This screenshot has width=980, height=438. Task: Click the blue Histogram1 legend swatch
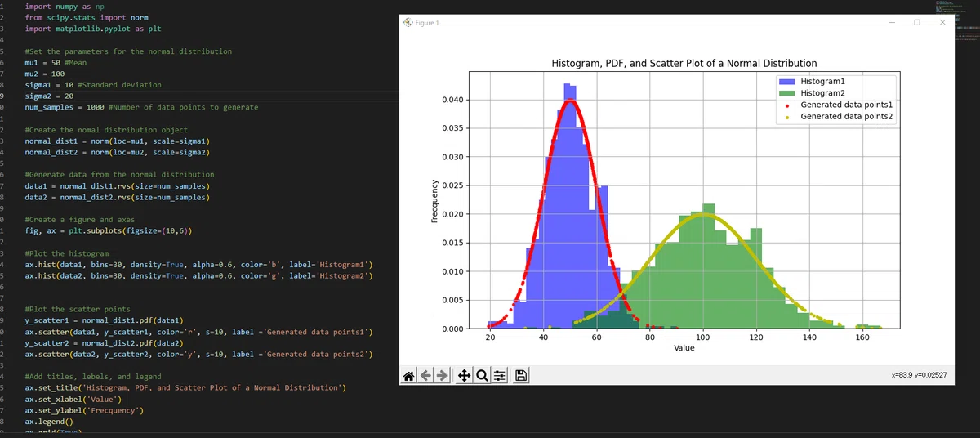786,83
